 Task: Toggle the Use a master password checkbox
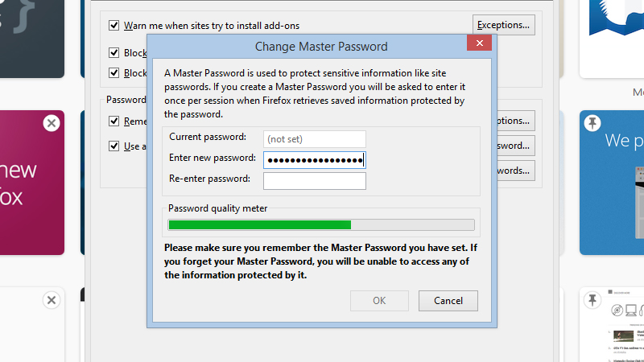114,146
